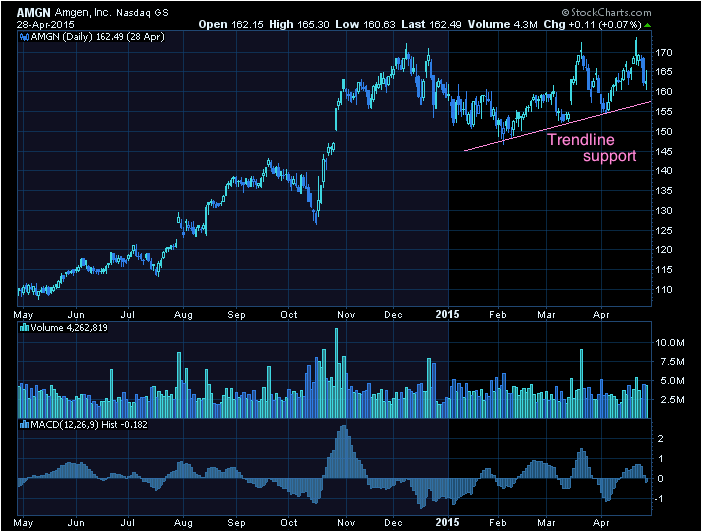Click the 'Trendline' annotation text
The image size is (702, 532).
581,140
